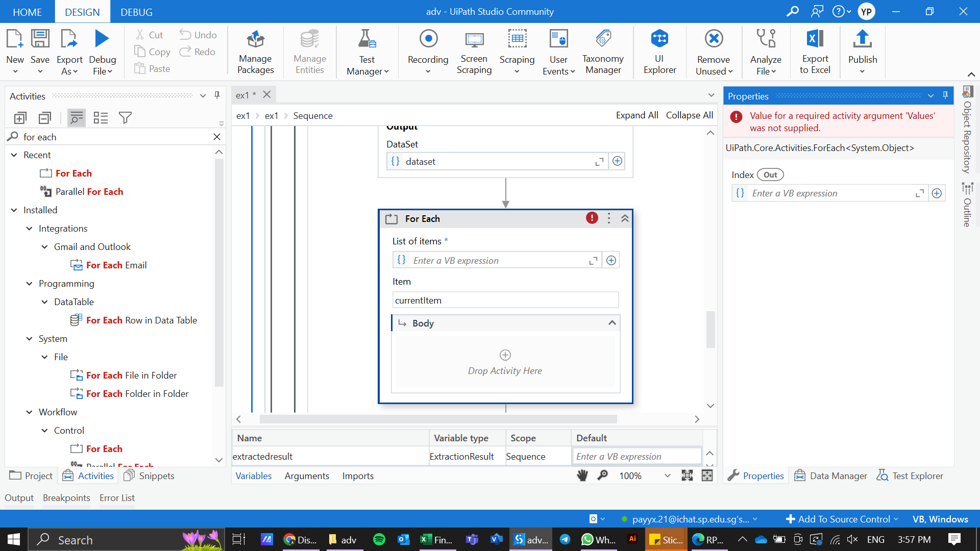This screenshot has width=980, height=551.
Task: Launch Screen Scraping
Action: [x=474, y=52]
